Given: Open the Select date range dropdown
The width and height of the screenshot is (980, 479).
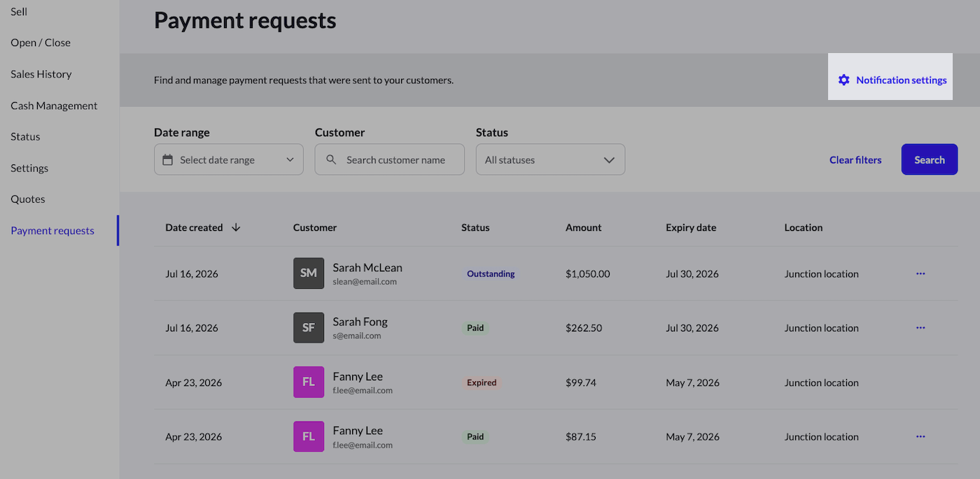Looking at the screenshot, I should 229,159.
